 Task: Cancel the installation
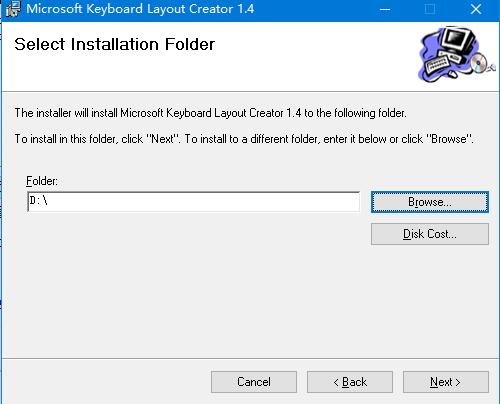(254, 382)
